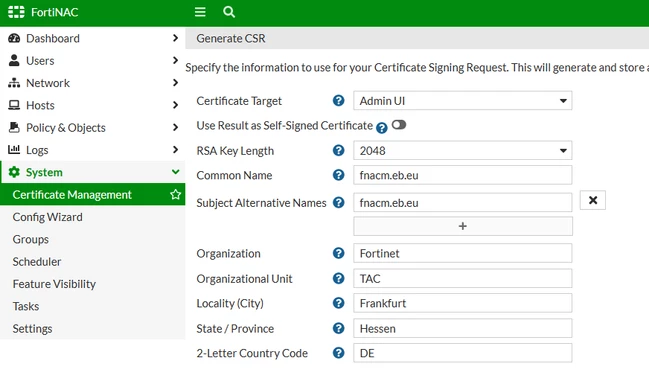This screenshot has width=649, height=375.
Task: Open help for Organizational Unit
Action: (339, 279)
